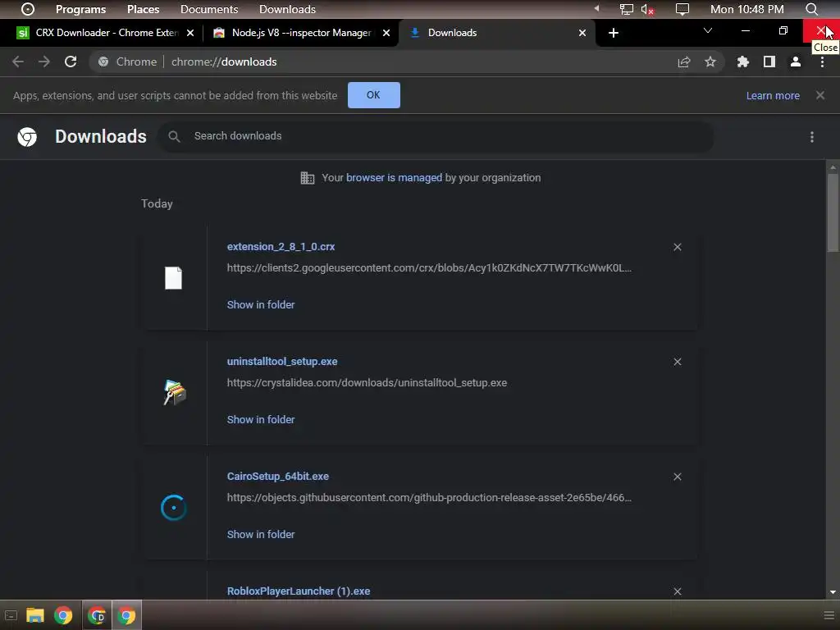Open the 'browser is managed' link

[x=395, y=178]
